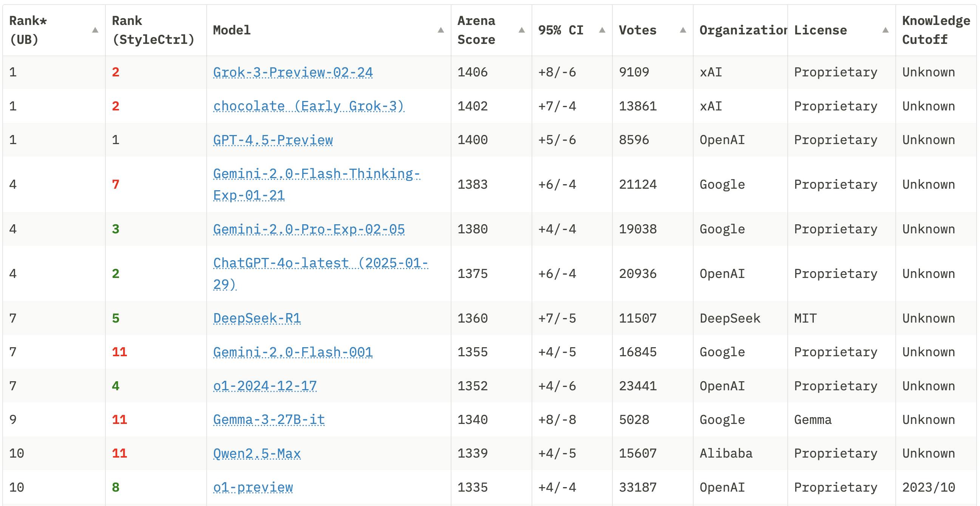Sort by Arena Score using its arrow
The image size is (980, 506).
coord(522,30)
